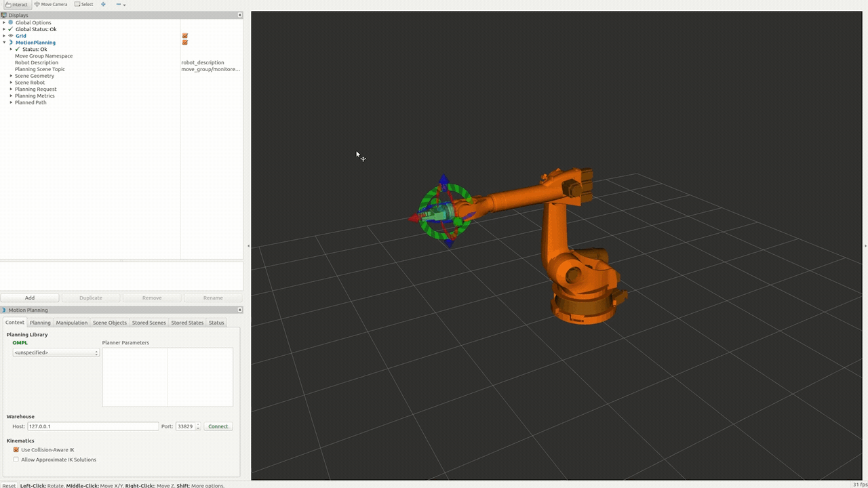Open the <unspecified> planner dropdown
The width and height of the screenshot is (868, 488).
coord(56,352)
